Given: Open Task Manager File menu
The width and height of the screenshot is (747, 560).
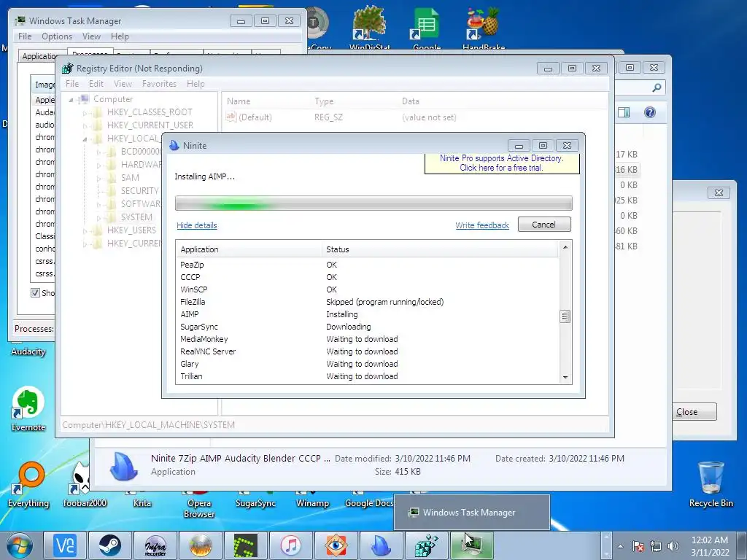Looking at the screenshot, I should point(25,36).
